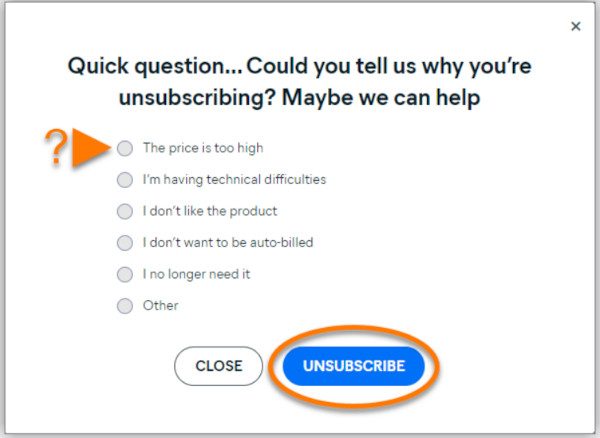Click the orange question mark icon
Image resolution: width=600 pixels, height=438 pixels.
tap(56, 147)
